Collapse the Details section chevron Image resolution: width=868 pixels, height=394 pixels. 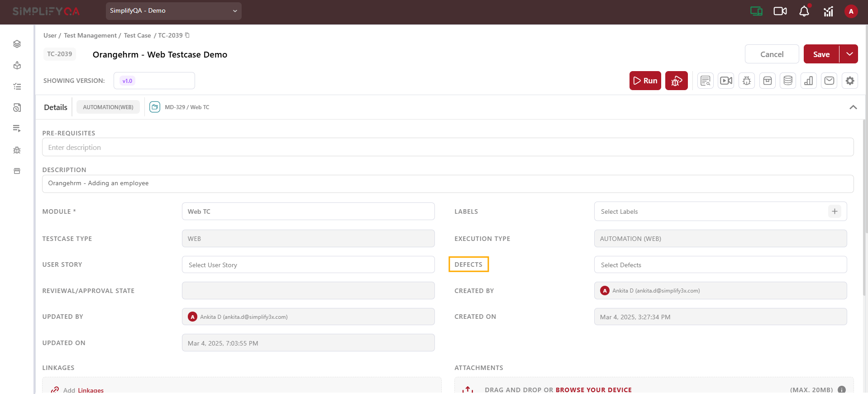(x=853, y=107)
